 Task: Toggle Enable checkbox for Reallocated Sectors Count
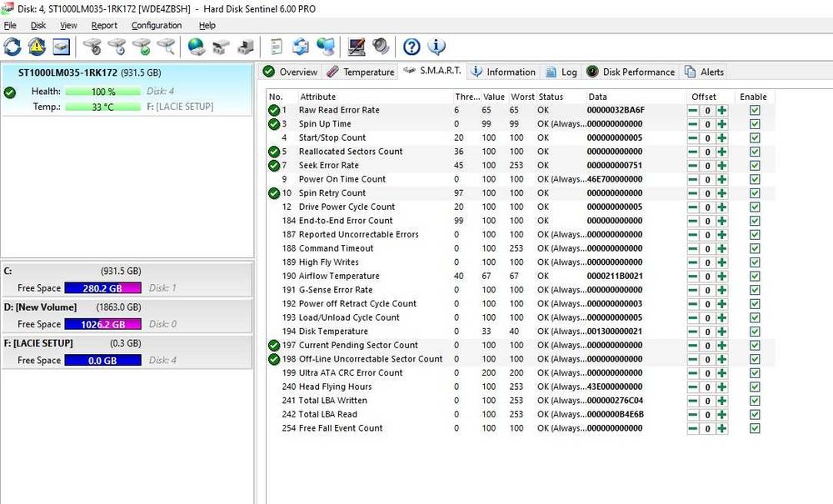click(x=755, y=152)
